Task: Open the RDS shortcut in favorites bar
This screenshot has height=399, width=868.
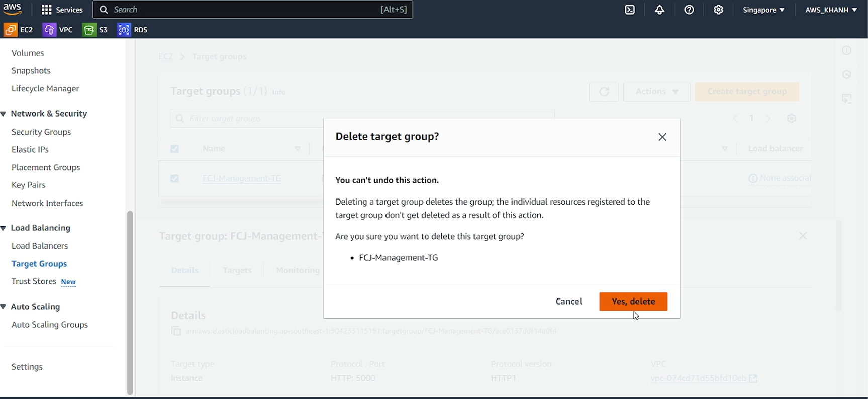Action: click(x=132, y=30)
